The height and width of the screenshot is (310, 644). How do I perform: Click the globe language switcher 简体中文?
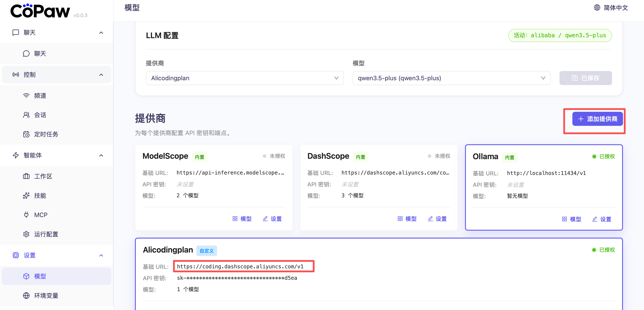611,8
